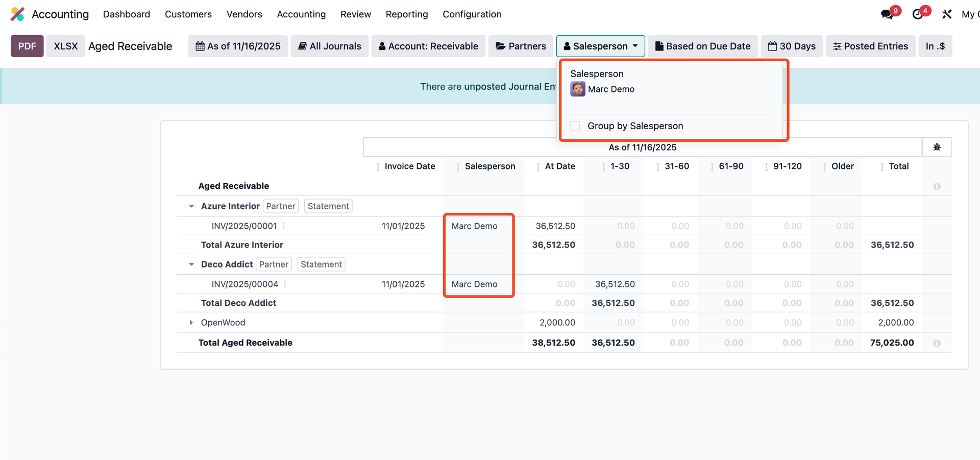The height and width of the screenshot is (460, 980).
Task: Open the three-dot menu beside INV/2025/00001
Action: [284, 226]
